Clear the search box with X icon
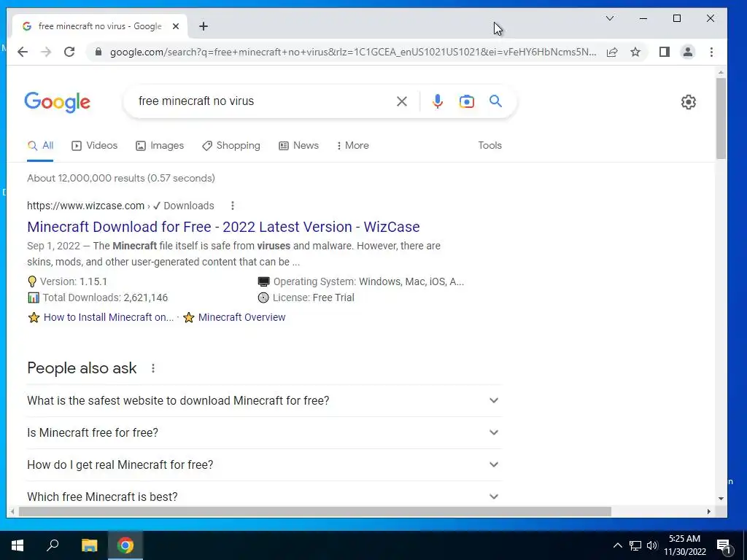 [402, 101]
